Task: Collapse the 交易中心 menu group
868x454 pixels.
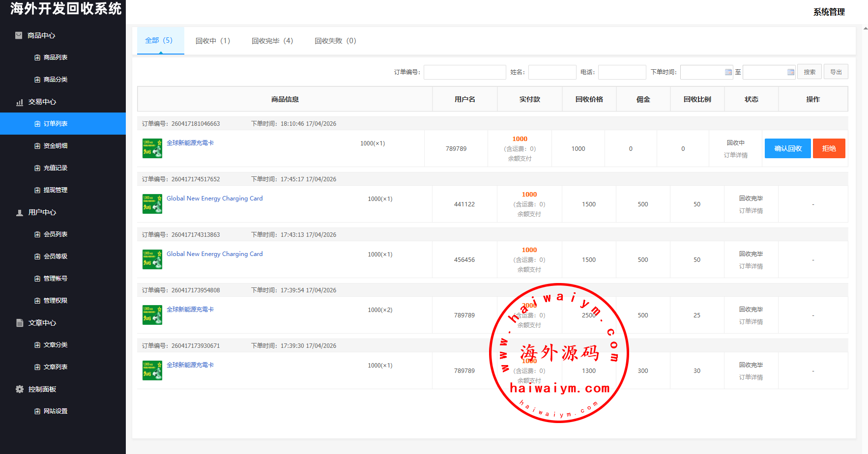Action: [x=42, y=102]
